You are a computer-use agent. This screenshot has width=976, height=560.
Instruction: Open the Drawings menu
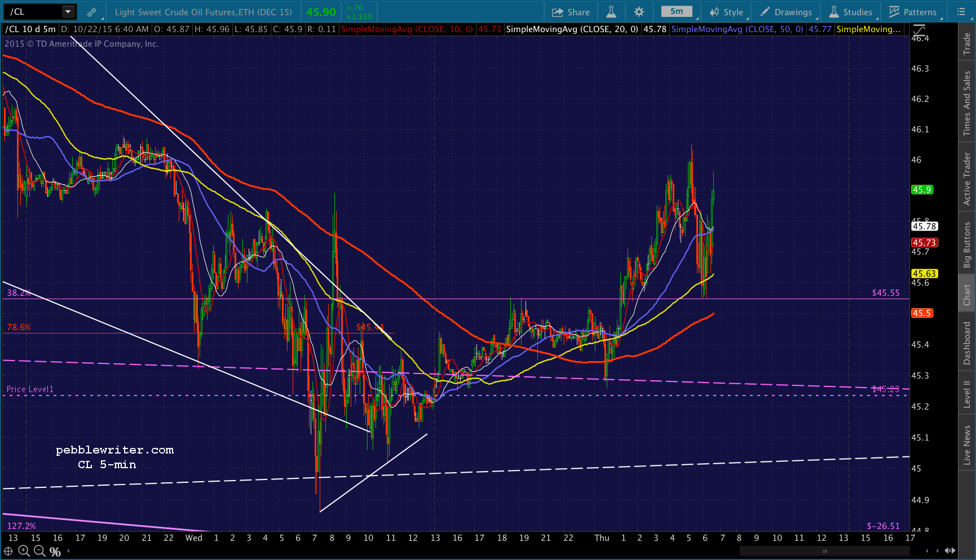[787, 12]
